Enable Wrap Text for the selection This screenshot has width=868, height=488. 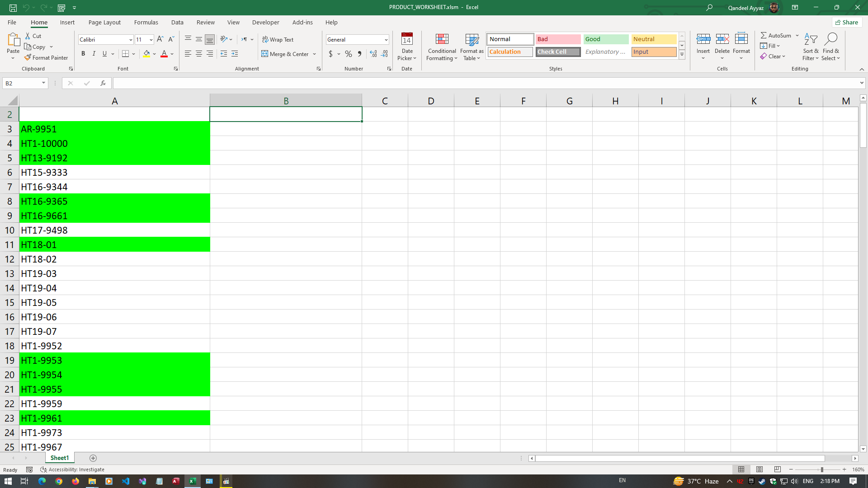(x=278, y=40)
